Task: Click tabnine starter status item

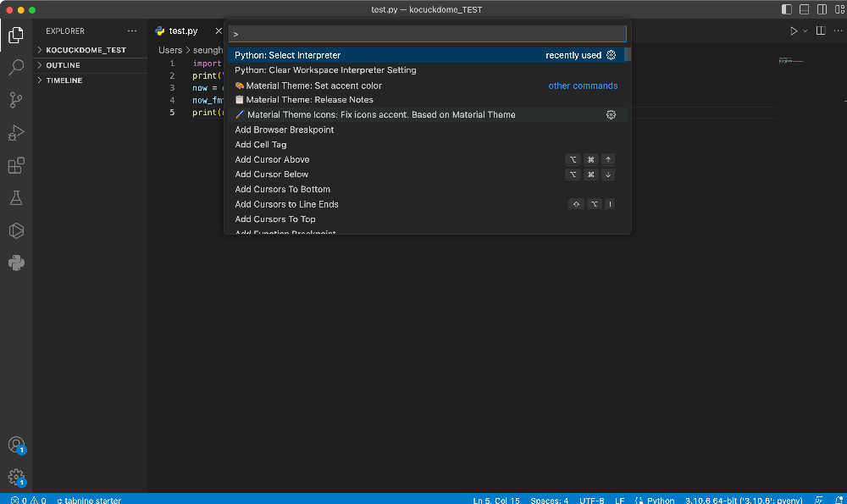Action: 89,500
